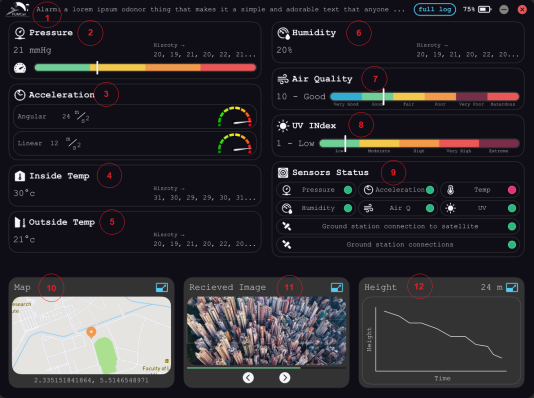
Task: Click the Sensors Status icon
Action: point(283,173)
